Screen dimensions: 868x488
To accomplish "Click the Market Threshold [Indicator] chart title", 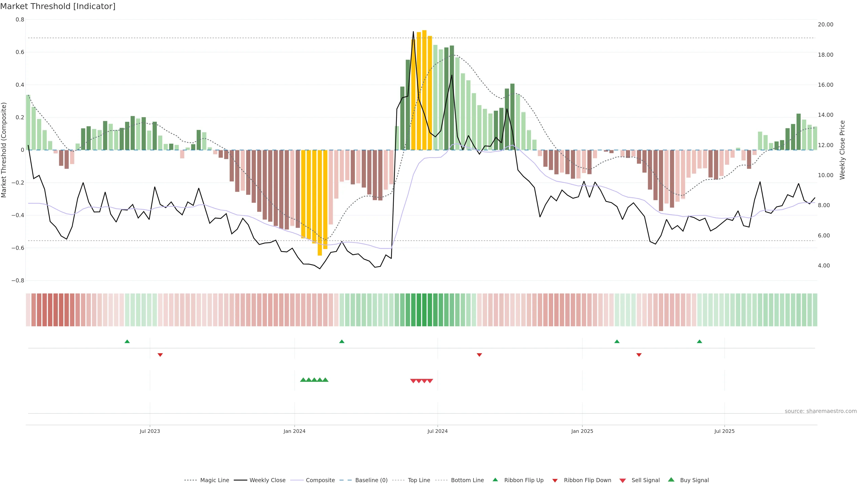I will click(x=58, y=6).
